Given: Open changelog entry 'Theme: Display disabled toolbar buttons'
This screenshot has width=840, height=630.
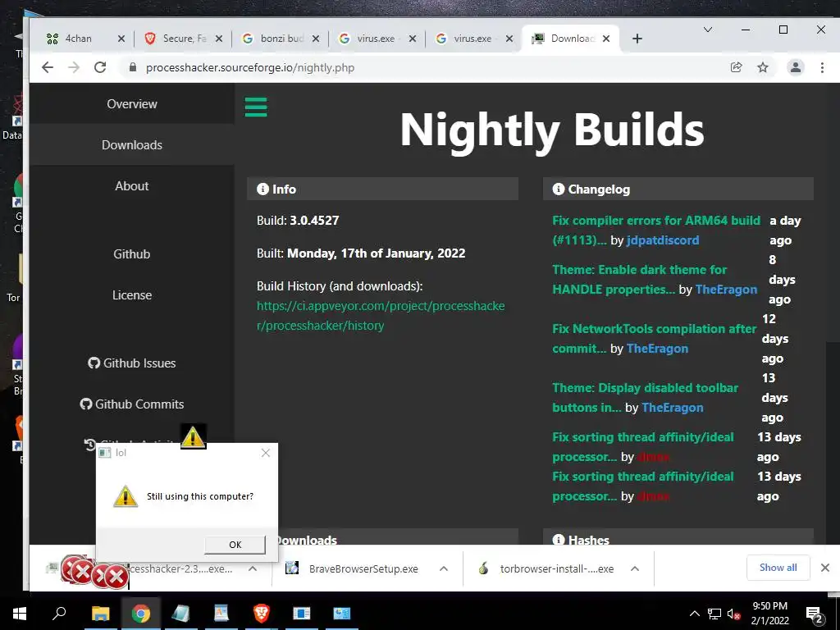Looking at the screenshot, I should point(645,397).
